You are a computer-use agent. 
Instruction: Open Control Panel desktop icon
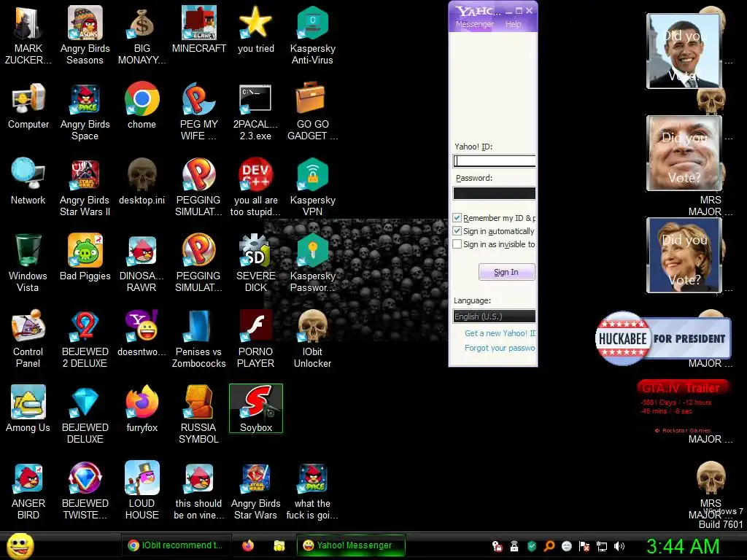tap(28, 338)
